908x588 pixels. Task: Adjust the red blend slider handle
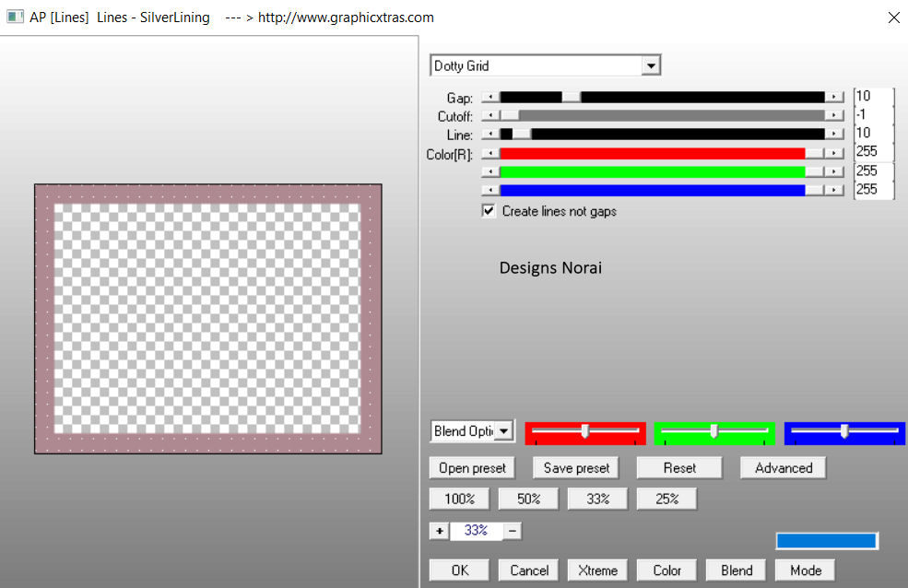click(584, 431)
